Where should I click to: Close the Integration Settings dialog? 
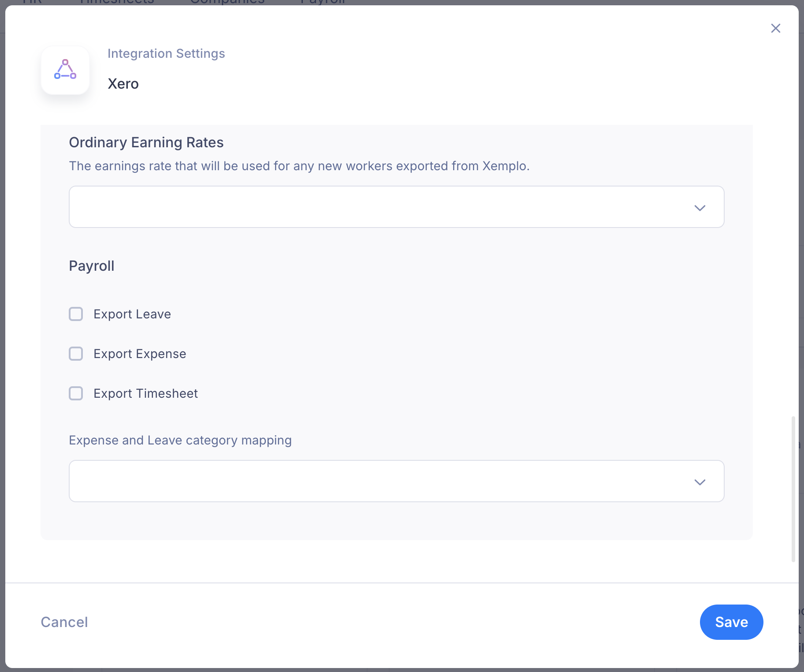pos(776,28)
